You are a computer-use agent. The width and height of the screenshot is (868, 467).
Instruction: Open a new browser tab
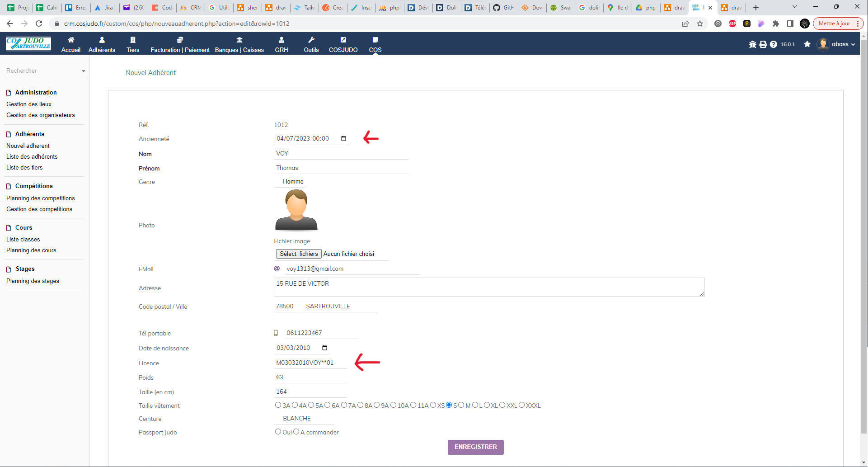point(756,8)
